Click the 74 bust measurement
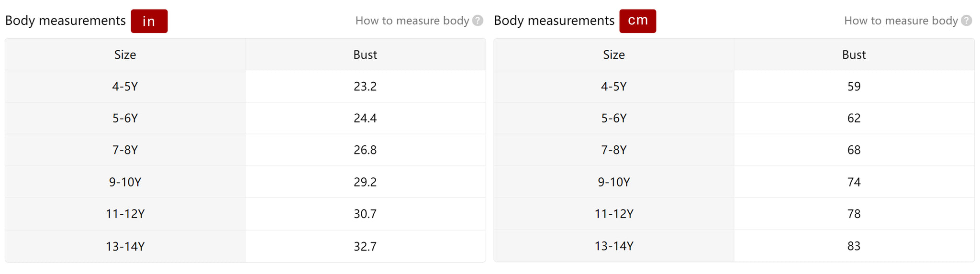The width and height of the screenshot is (980, 274). 854,182
